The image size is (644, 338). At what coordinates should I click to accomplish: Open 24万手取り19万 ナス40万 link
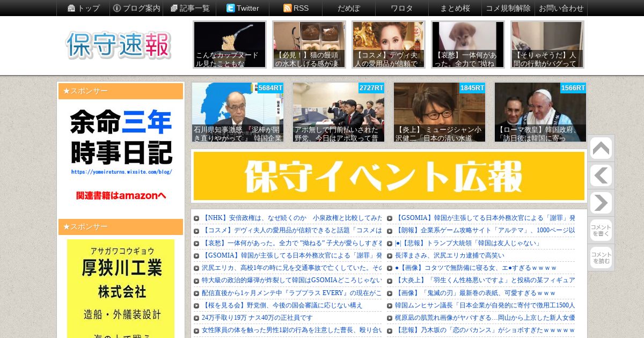point(257,318)
